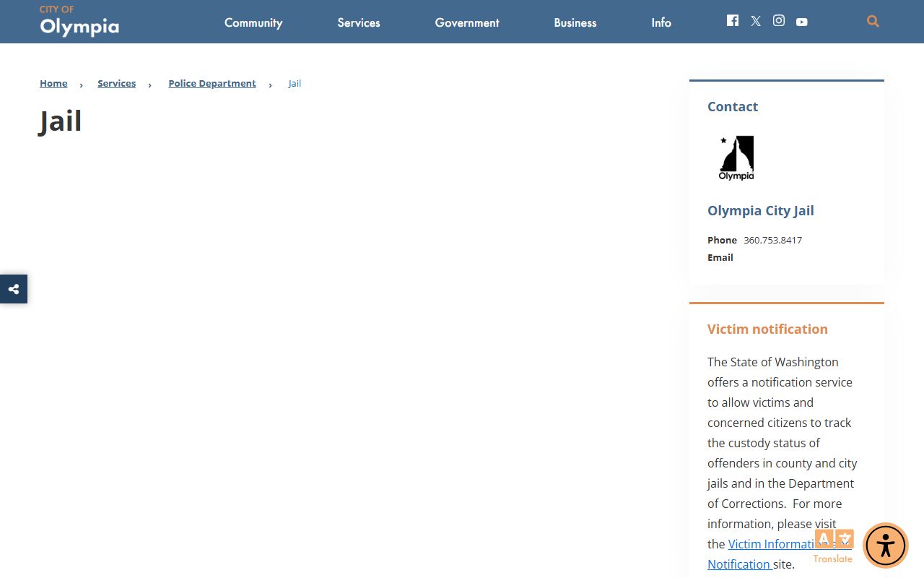The width and height of the screenshot is (924, 578).
Task: Click the Olympia jail contact logo image
Action: pos(736,158)
